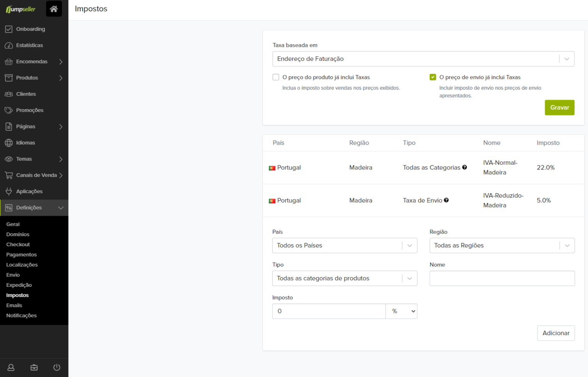The image size is (588, 377).
Task: Click the help icon beside Taxa de Envio
Action: coord(446,200)
